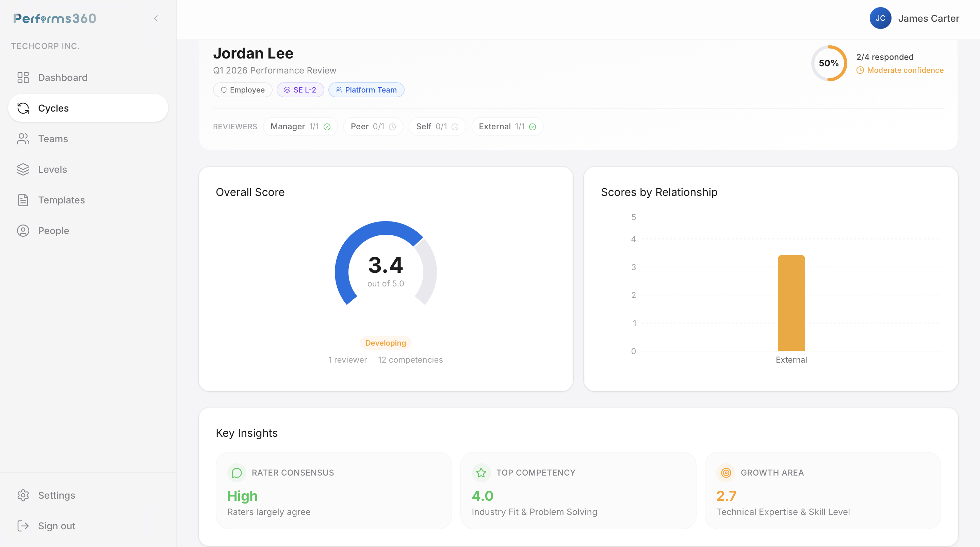Click the Sign out arrow icon

click(23, 526)
